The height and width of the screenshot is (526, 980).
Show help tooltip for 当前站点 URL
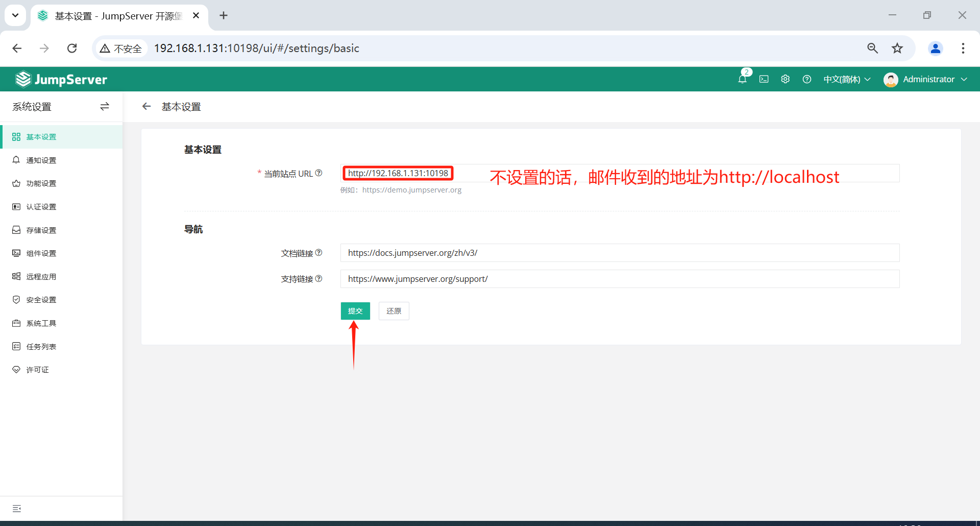[x=319, y=173]
